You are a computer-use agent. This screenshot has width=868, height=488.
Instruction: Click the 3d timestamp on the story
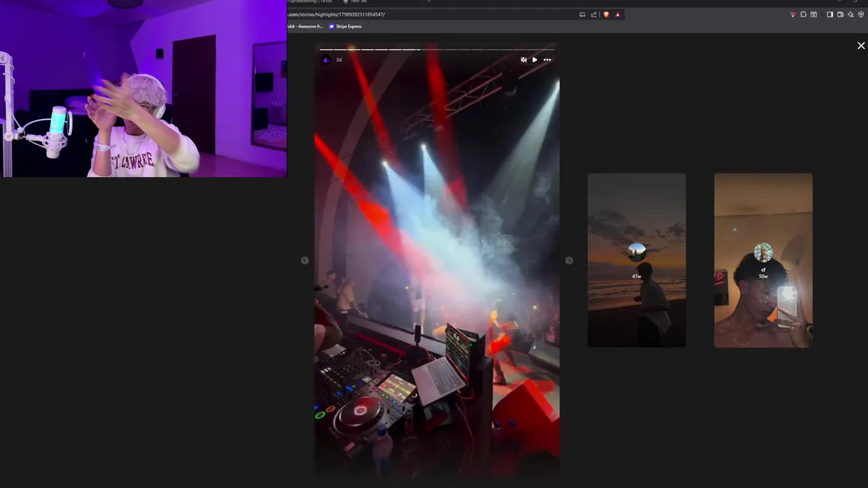(339, 60)
